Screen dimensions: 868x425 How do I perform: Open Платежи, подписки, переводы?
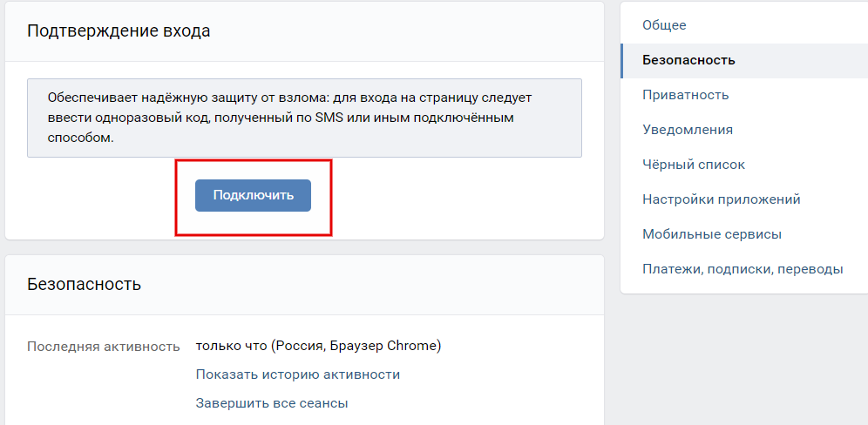pyautogui.click(x=743, y=269)
